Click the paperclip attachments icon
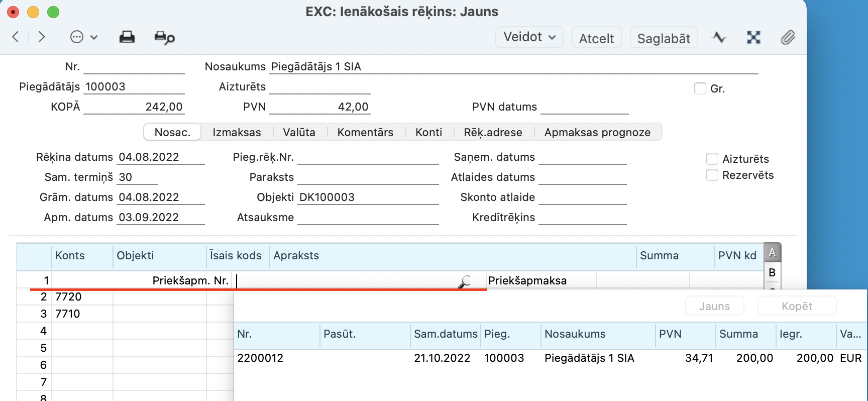Image resolution: width=868 pixels, height=401 pixels. tap(787, 38)
